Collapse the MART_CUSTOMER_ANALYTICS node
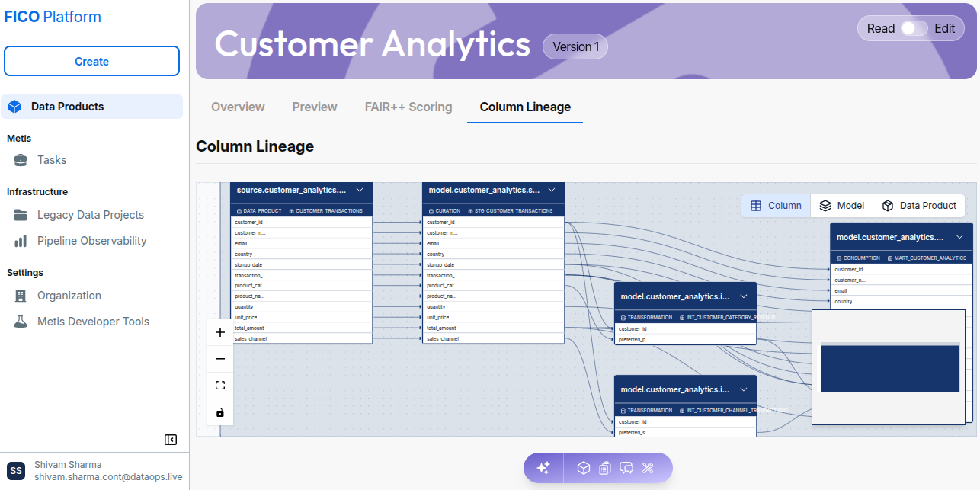 [x=959, y=237]
